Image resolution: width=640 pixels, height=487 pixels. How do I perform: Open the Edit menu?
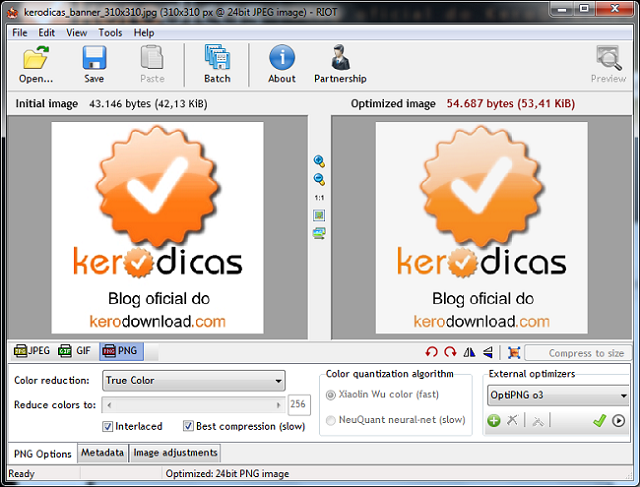(47, 33)
